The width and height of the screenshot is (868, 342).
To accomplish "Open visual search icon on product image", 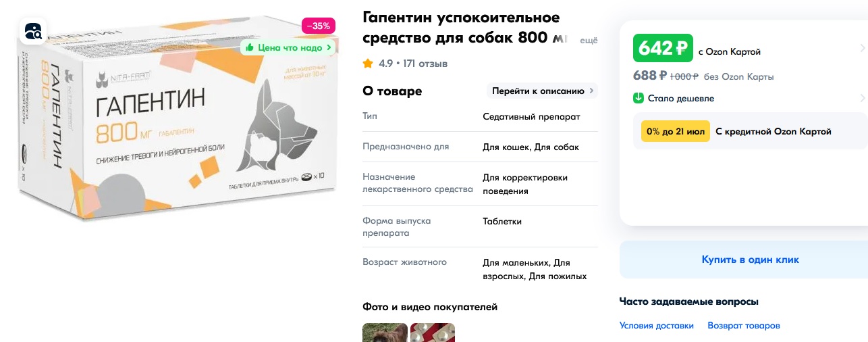I will tap(32, 31).
